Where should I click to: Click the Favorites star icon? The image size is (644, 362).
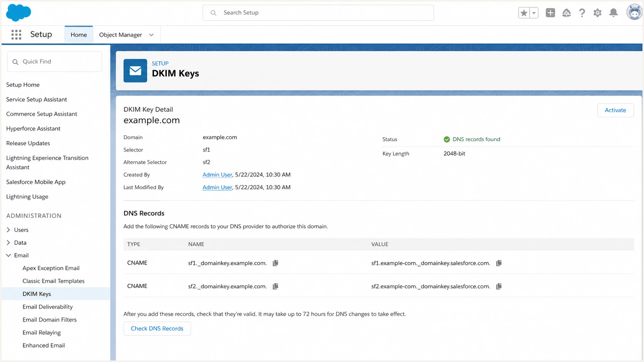[x=524, y=13]
